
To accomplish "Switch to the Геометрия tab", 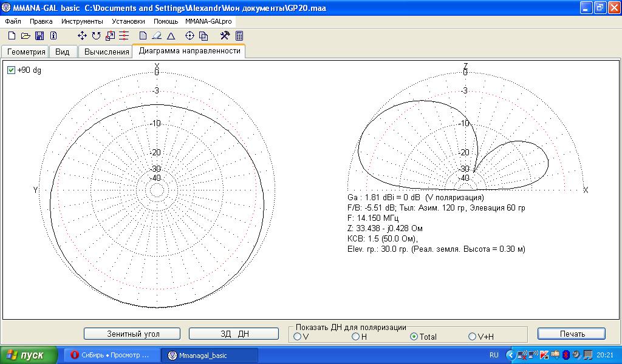I will 26,52.
